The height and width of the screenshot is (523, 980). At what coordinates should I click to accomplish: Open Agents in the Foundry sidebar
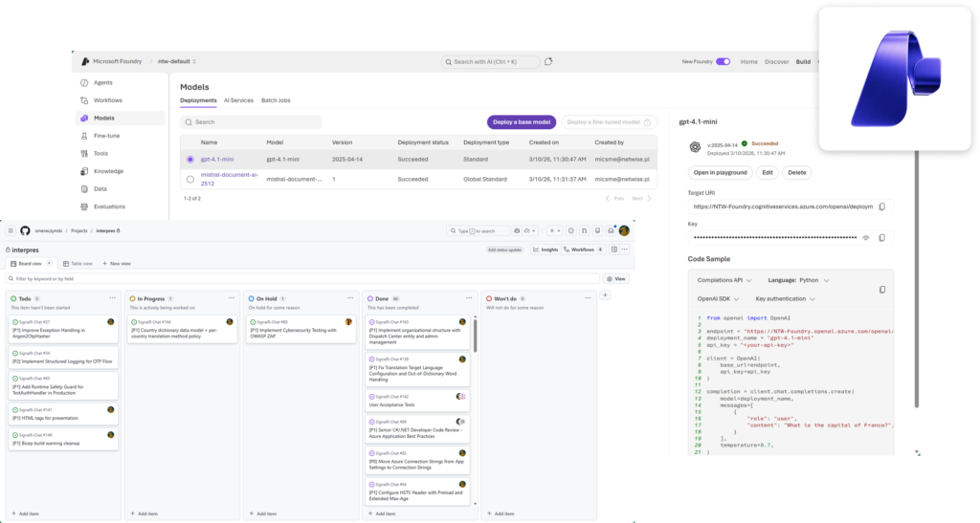click(102, 83)
